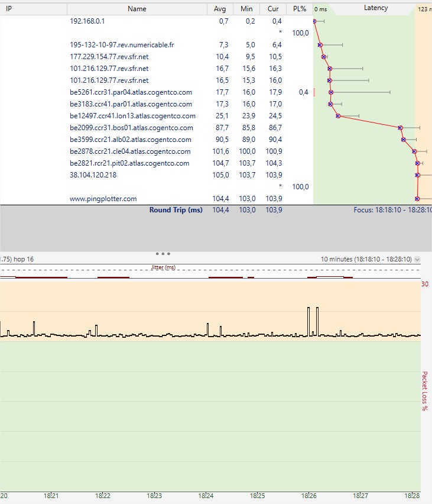The image size is (432, 504).
Task: Click latency point of be2099.ccr31.bos01 hop
Action: (x=400, y=128)
